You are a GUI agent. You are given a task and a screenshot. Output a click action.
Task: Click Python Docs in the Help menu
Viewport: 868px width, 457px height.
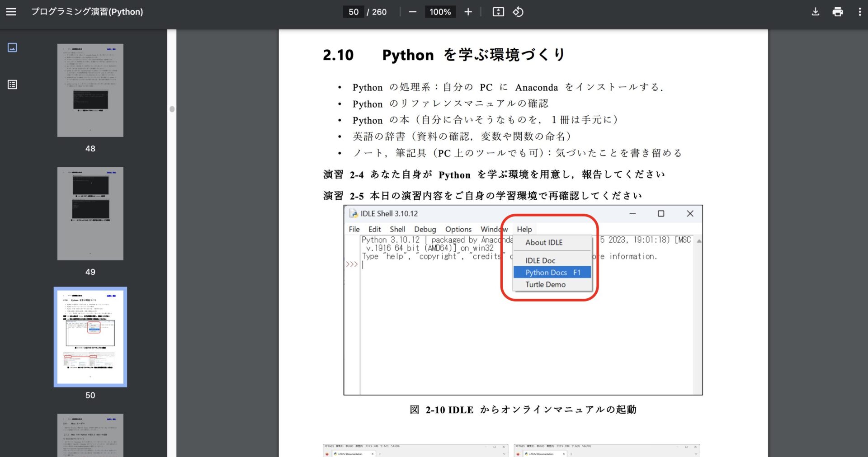point(552,273)
